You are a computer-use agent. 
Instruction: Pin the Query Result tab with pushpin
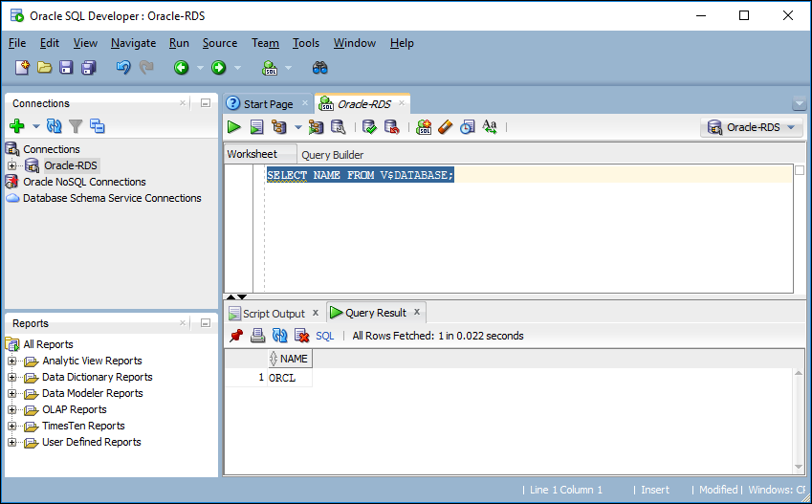[x=236, y=336]
